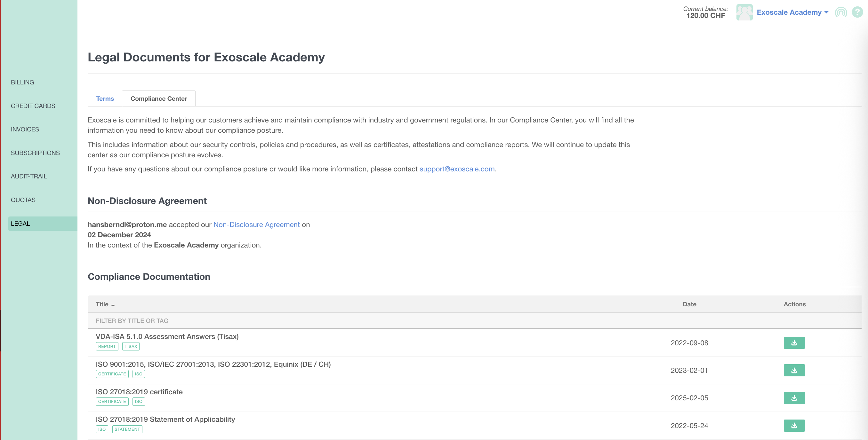Viewport: 868px width, 440px height.
Task: Open the help question mark icon
Action: click(857, 12)
